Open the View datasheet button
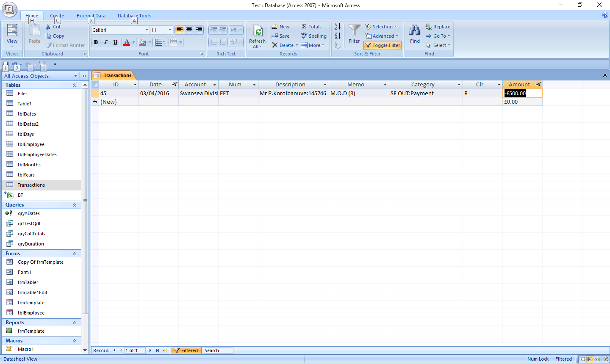The image size is (610, 364). pos(12,36)
